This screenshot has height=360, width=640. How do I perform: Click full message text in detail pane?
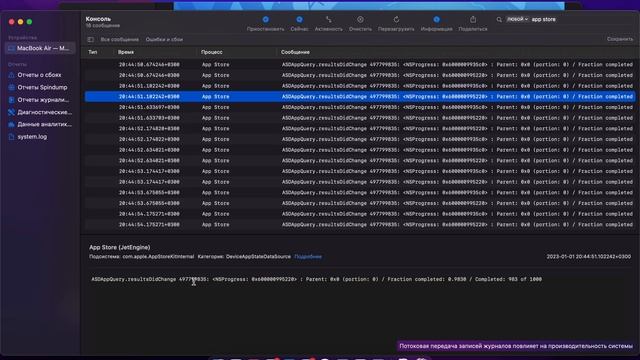(x=316, y=280)
